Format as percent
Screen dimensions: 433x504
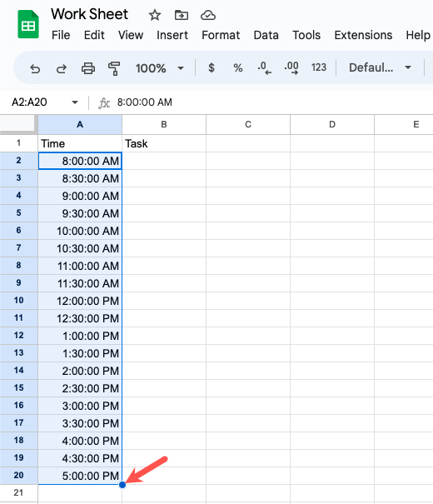tap(237, 67)
